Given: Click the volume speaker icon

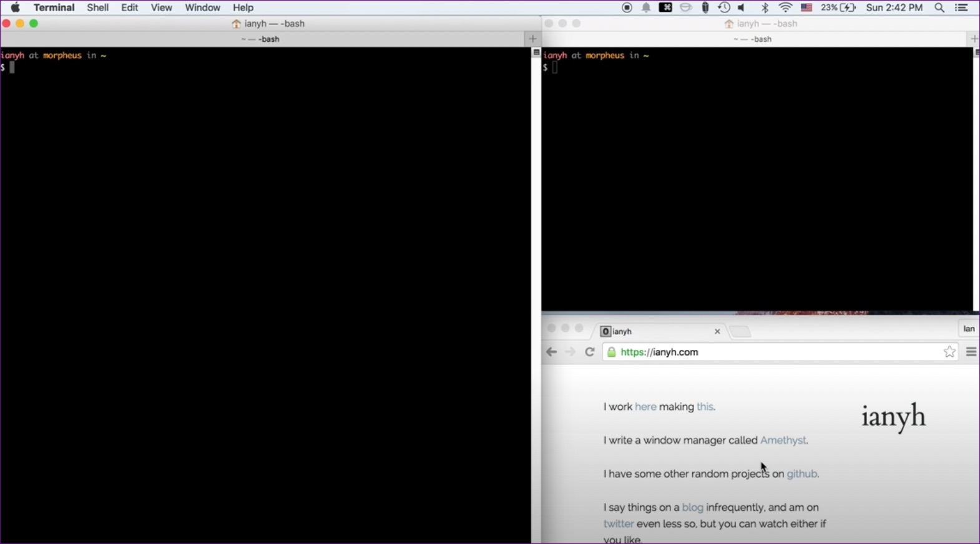Looking at the screenshot, I should pyautogui.click(x=742, y=7).
